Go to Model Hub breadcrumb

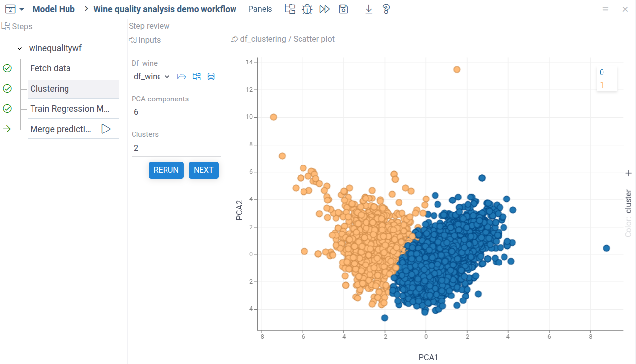(54, 9)
